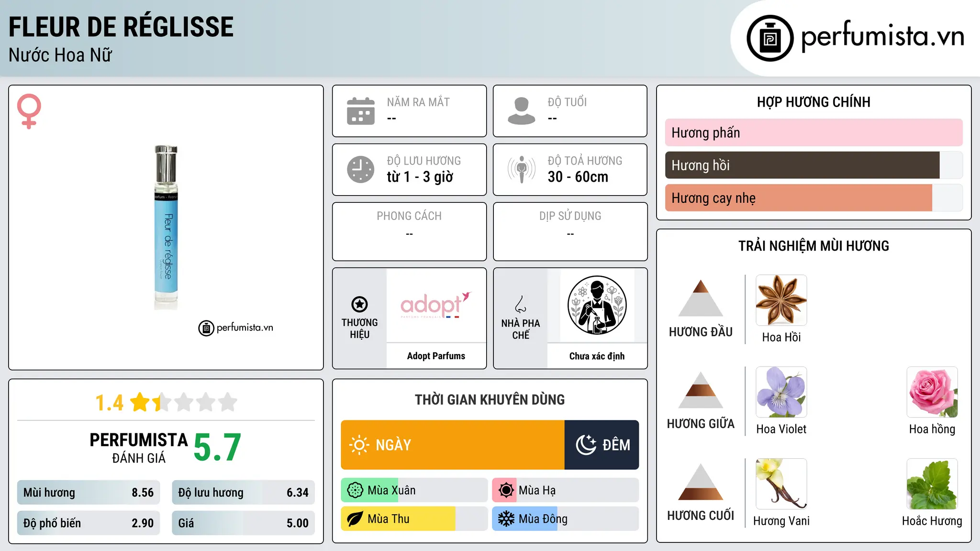Click the Hương cay nhẹ accord bar
Viewport: 980px width, 551px height.
pyautogui.click(x=814, y=198)
